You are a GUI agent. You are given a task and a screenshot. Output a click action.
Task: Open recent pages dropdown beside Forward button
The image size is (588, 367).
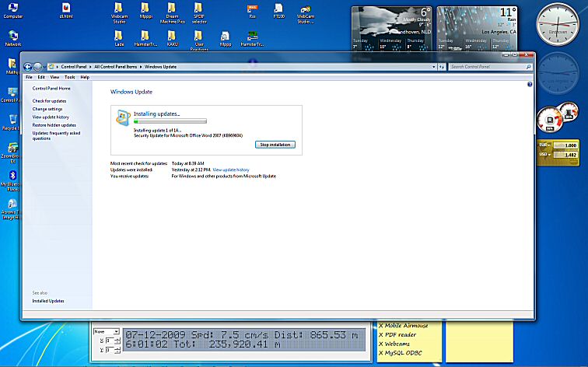pos(44,67)
